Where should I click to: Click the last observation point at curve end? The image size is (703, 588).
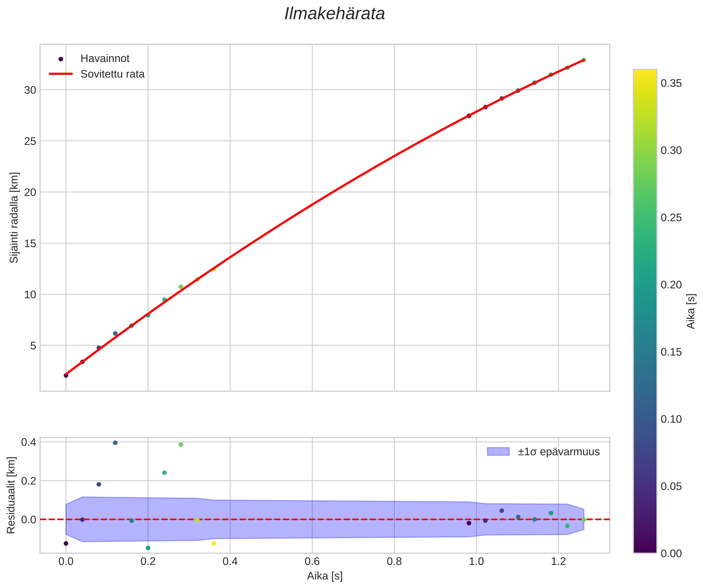(x=584, y=60)
